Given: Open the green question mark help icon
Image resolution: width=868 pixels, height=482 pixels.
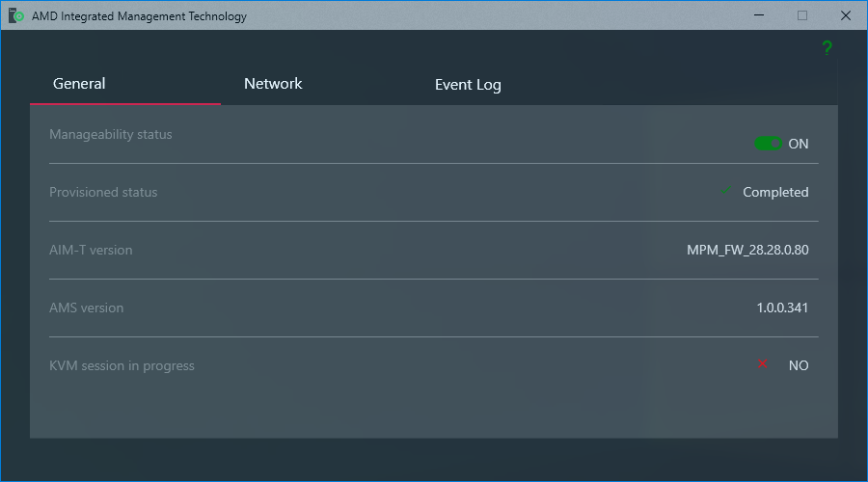Looking at the screenshot, I should pyautogui.click(x=827, y=47).
